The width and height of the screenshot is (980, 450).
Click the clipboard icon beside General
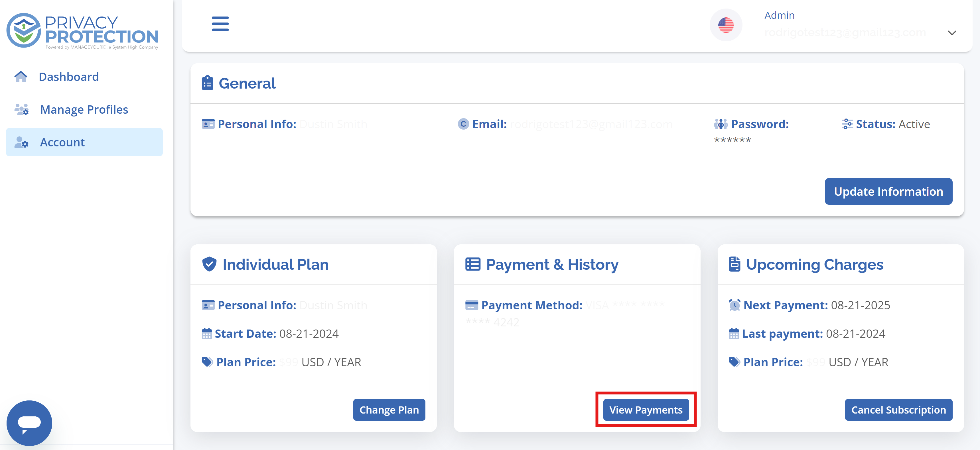[207, 83]
